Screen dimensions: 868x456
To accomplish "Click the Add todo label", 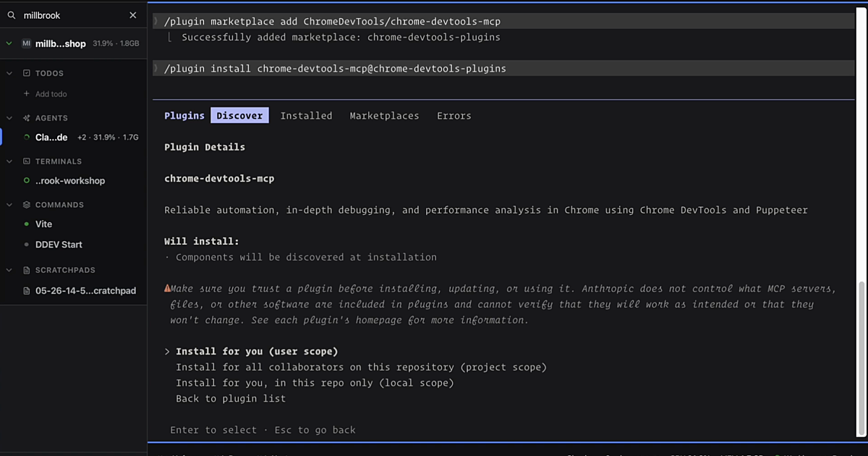I will pos(51,94).
